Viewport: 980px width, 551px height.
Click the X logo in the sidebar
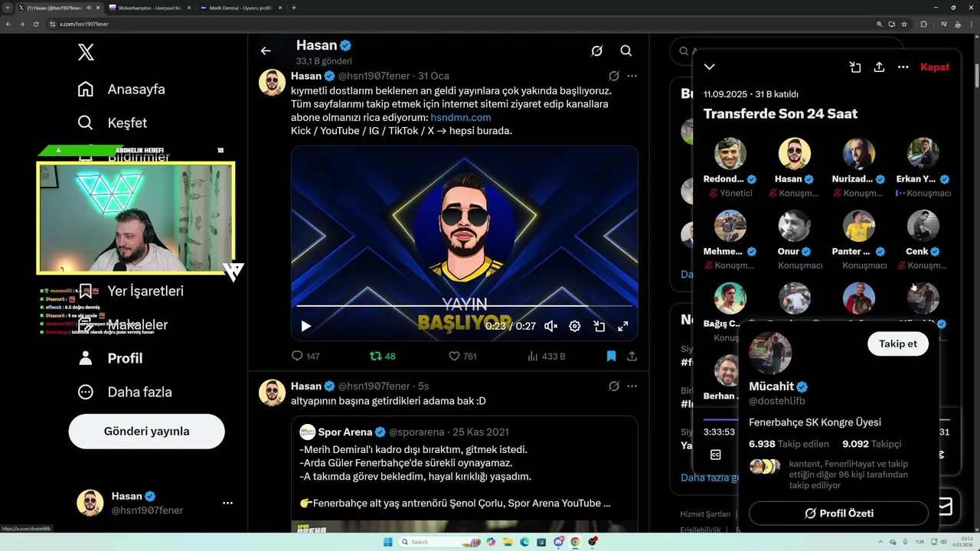pos(87,53)
